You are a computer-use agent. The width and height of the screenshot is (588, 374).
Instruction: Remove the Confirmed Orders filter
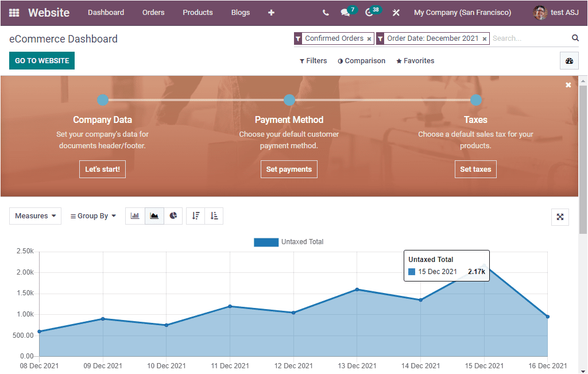pyautogui.click(x=367, y=38)
